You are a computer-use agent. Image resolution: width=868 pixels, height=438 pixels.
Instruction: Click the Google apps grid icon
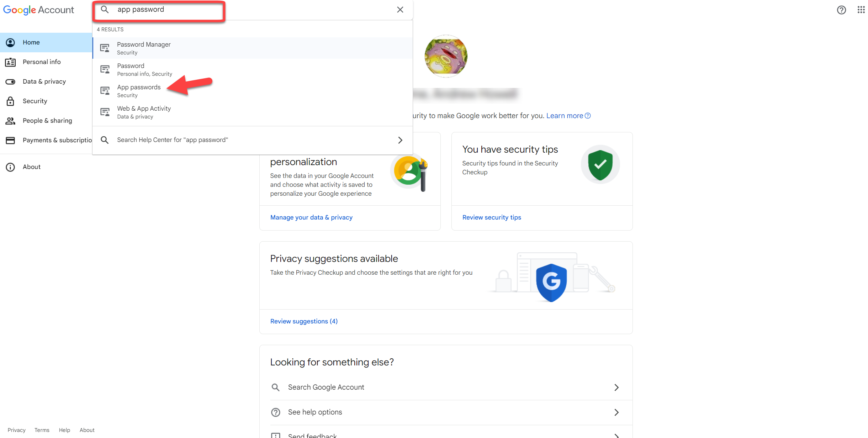coord(861,10)
